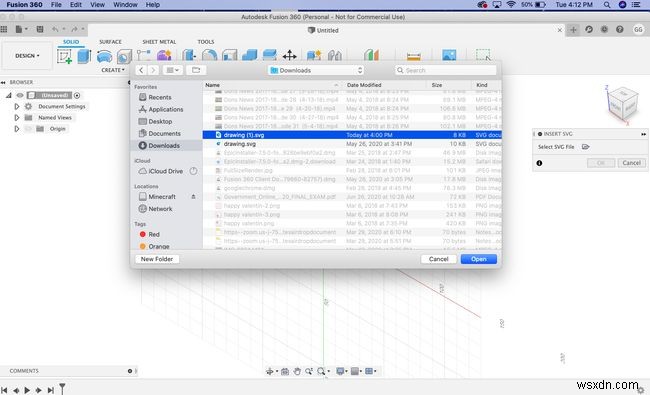Open Insert image tool icon
650x395 pixels.
click(449, 55)
